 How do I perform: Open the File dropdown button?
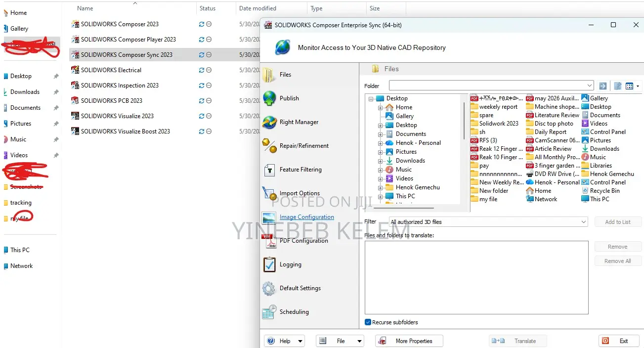[x=340, y=341]
